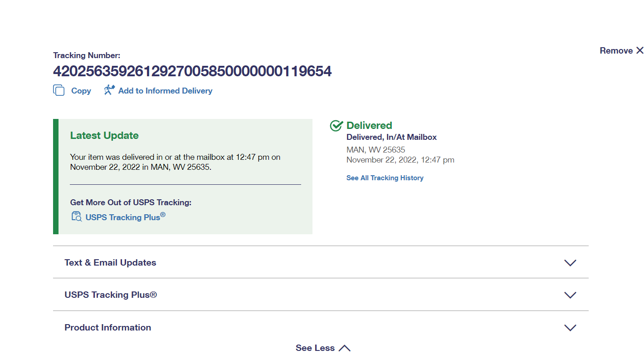Click the Remove button text
Viewport: 644px width, 360px height.
click(x=616, y=50)
